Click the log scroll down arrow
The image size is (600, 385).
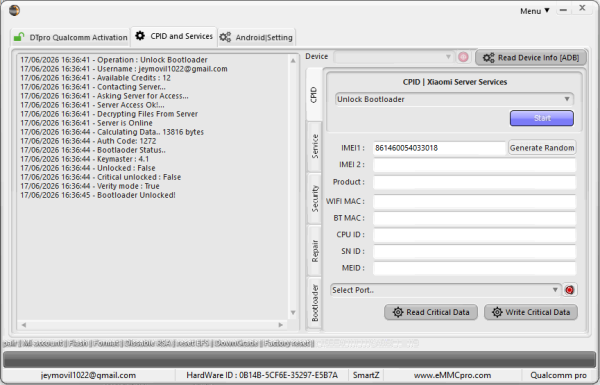pyautogui.click(x=293, y=313)
